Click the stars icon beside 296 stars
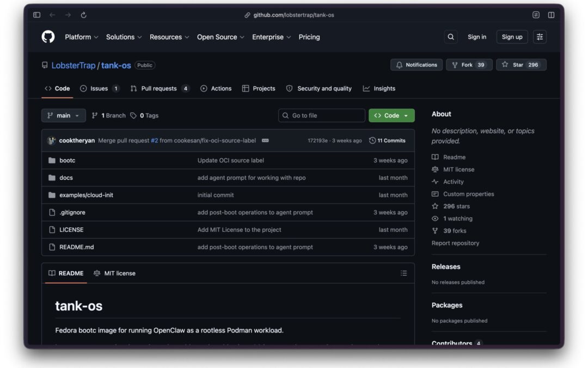Viewport: 588px width, 368px height. [435, 206]
